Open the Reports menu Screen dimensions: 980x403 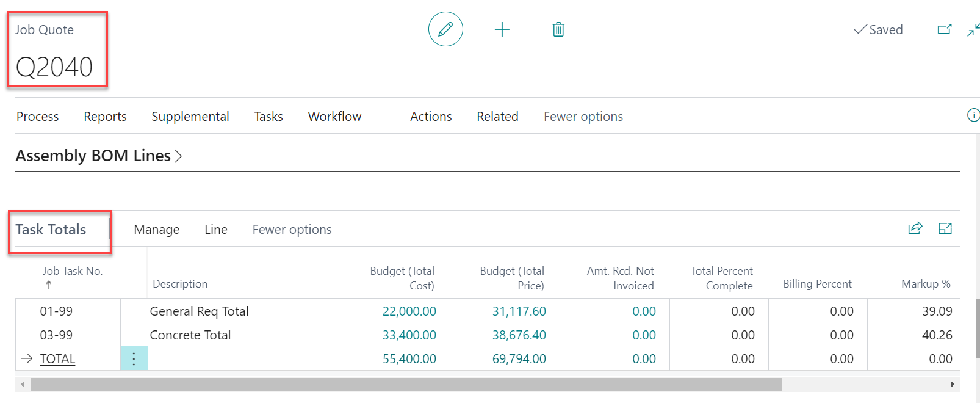[105, 117]
